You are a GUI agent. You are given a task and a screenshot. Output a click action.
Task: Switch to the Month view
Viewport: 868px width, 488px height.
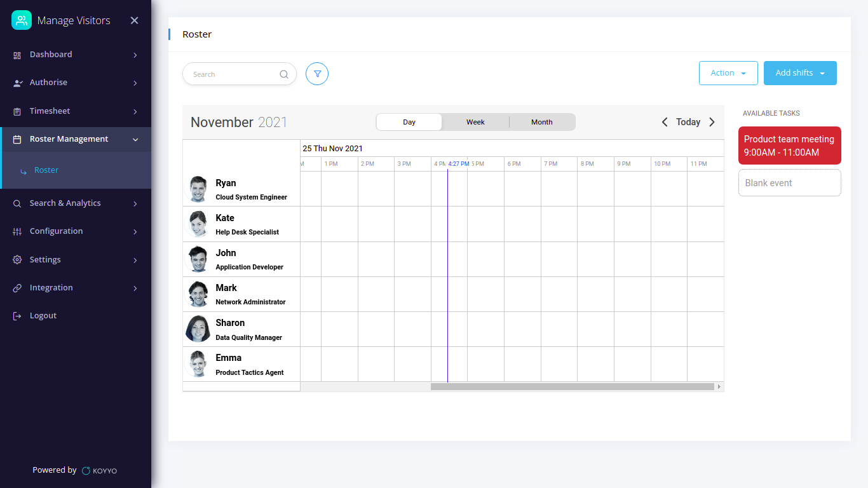(x=542, y=122)
